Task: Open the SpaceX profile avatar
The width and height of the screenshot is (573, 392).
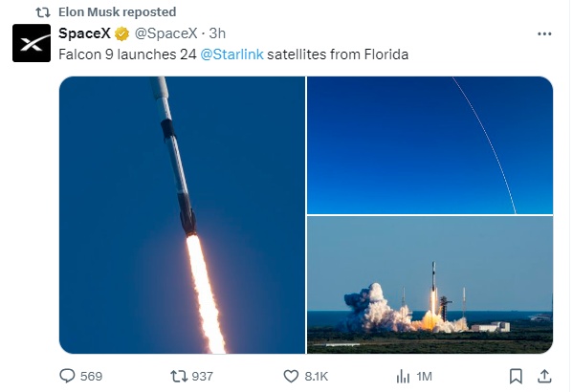Action: (x=32, y=43)
